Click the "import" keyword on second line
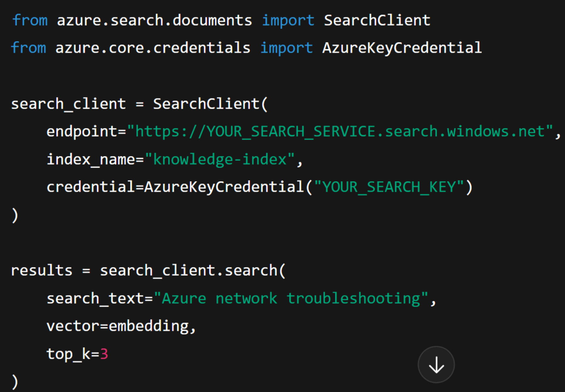565x392 pixels. coord(286,48)
